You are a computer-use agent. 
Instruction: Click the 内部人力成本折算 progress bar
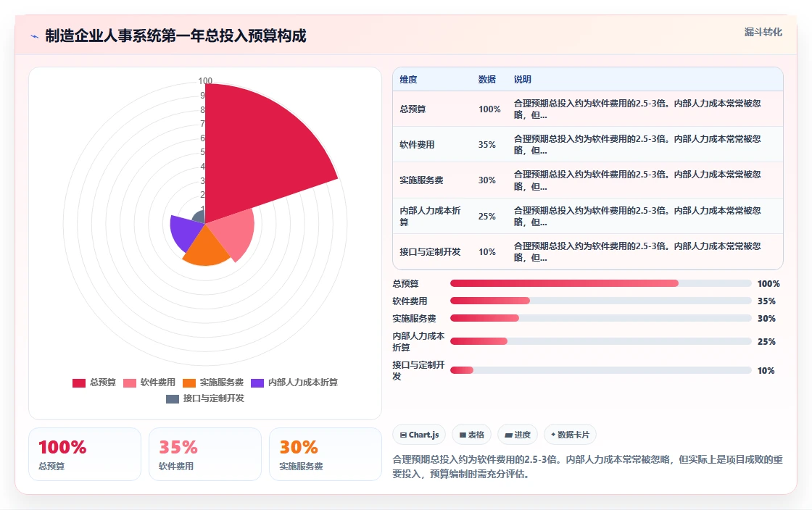601,341
